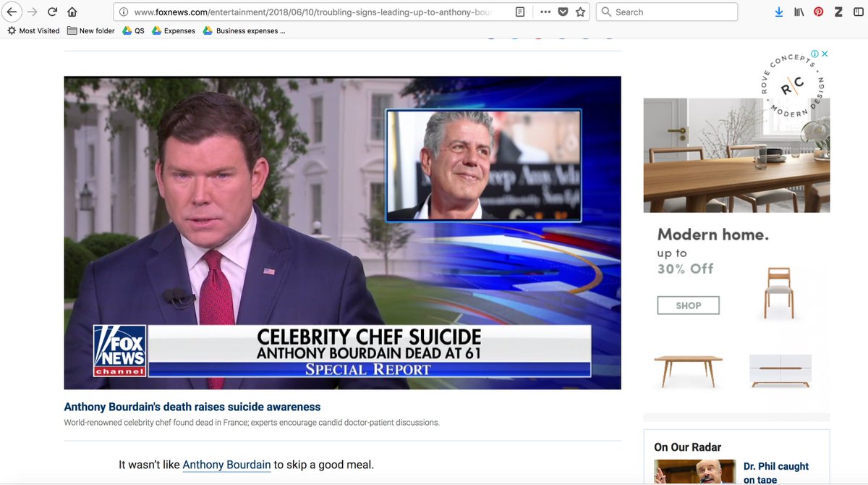This screenshot has height=485, width=868.
Task: Click the Pinterest extension icon
Action: point(818,12)
